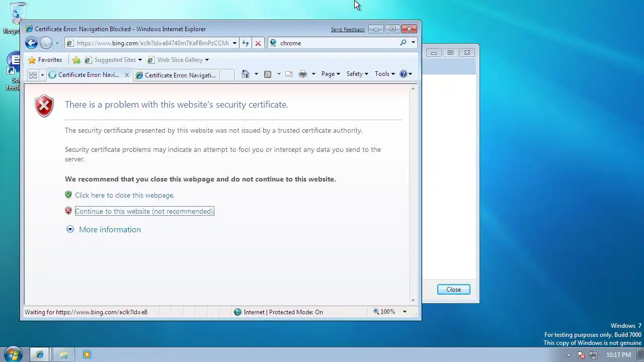Click the scroll up arrow of page scrollbar

[x=414, y=88]
